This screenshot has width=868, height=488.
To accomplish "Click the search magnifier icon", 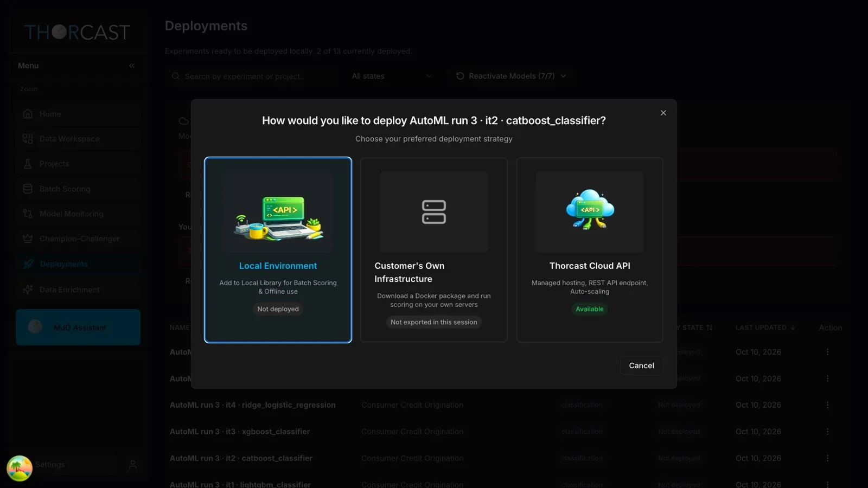I will point(176,76).
